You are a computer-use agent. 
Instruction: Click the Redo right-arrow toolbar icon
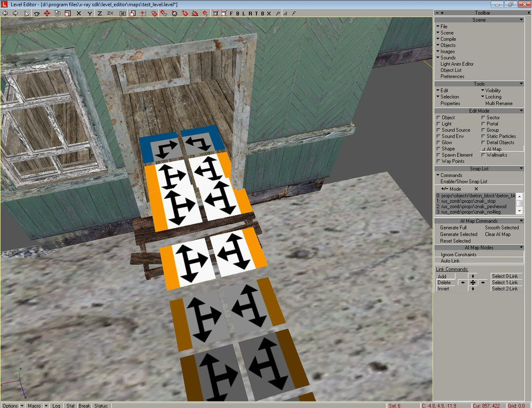pyautogui.click(x=15, y=13)
